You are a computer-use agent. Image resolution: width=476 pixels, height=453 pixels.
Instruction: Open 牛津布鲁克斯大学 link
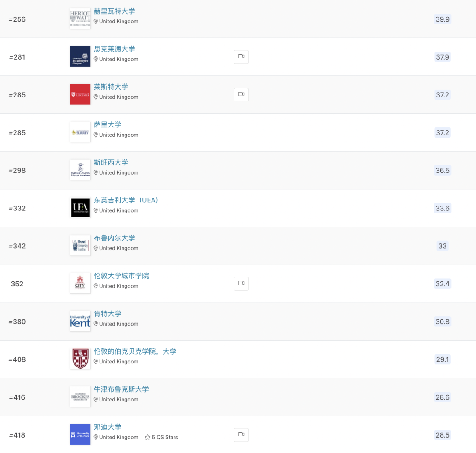121,389
